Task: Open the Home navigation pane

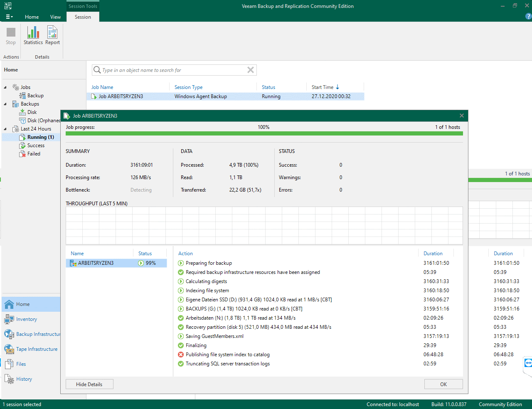Action: [31, 304]
